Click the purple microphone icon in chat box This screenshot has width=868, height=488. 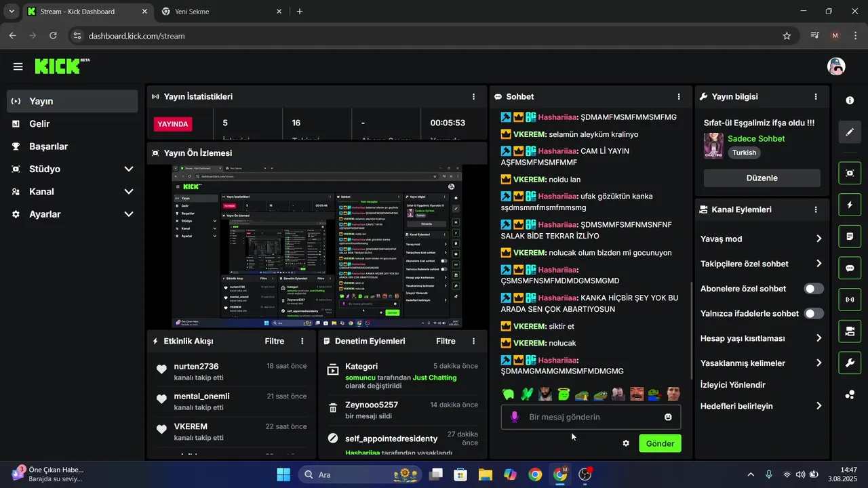coord(515,417)
